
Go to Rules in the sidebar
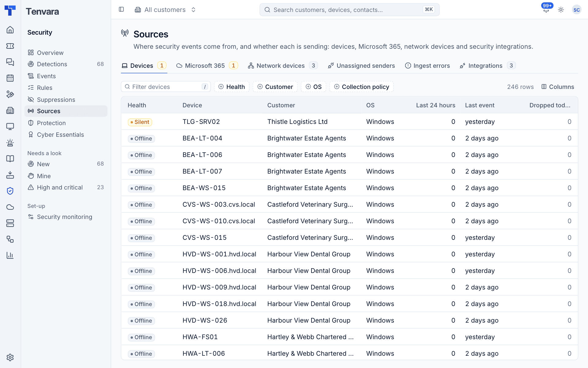(x=66, y=88)
